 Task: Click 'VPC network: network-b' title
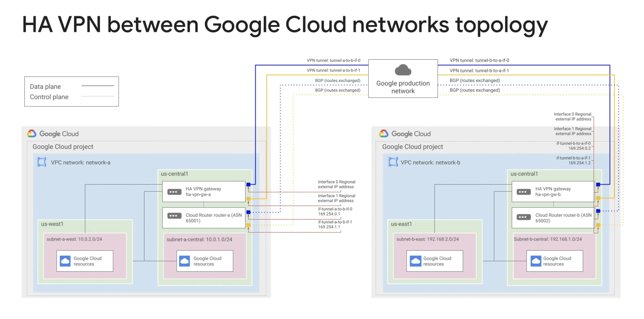click(430, 162)
